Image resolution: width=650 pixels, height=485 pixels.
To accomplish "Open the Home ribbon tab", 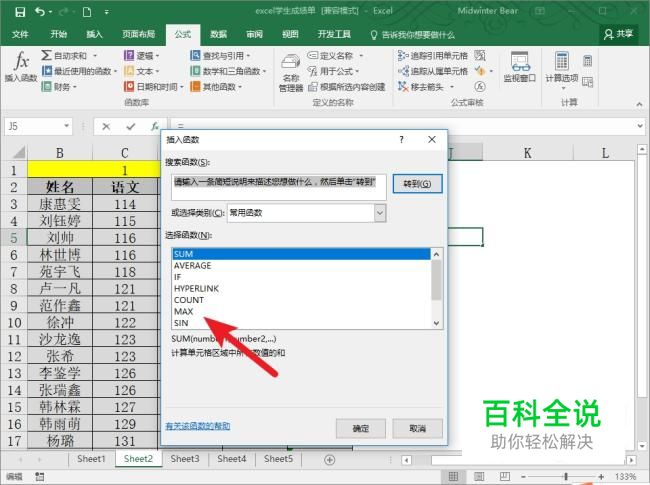I will (58, 34).
